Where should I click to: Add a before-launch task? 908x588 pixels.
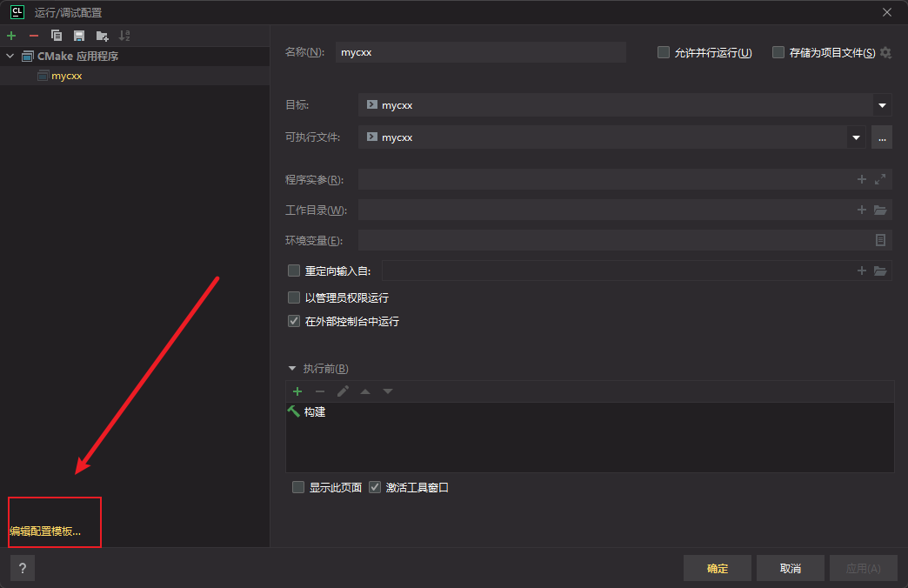coord(297,391)
